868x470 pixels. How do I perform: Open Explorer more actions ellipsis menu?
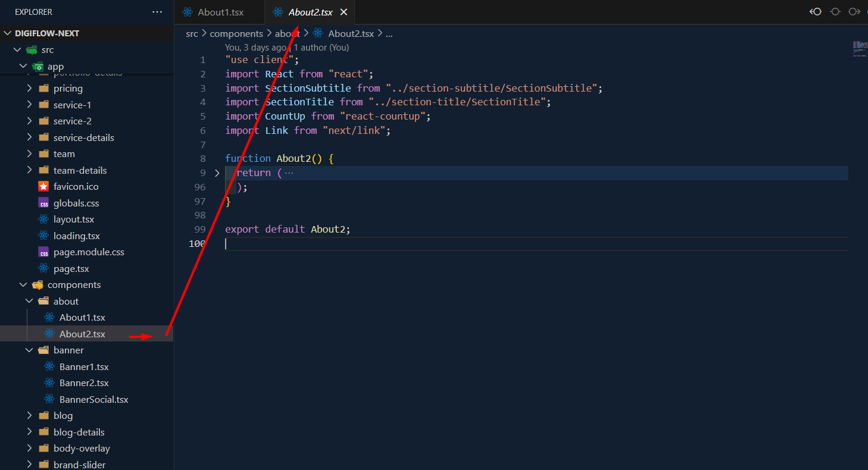click(157, 12)
